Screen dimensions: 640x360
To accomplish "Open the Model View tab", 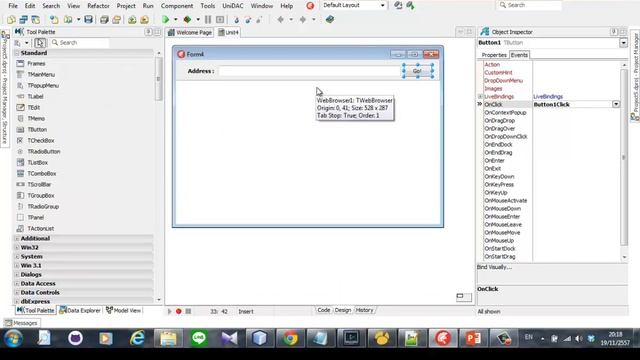I will pos(123,310).
